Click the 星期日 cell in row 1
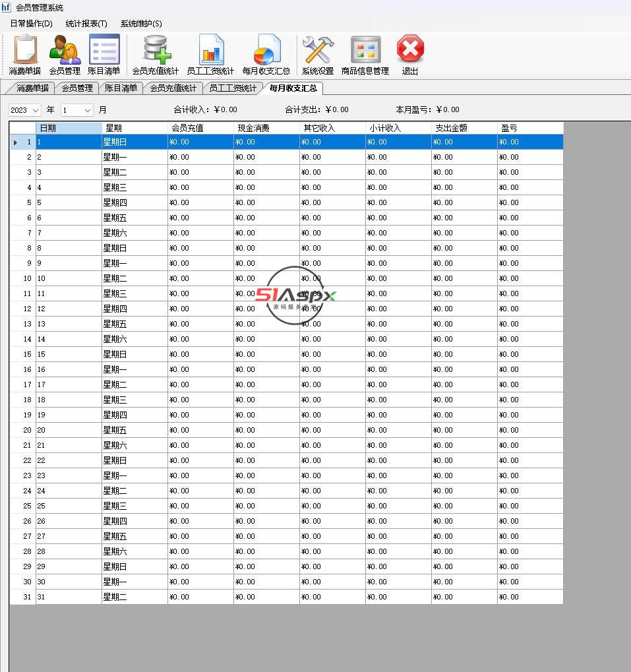The image size is (631, 672). tap(135, 142)
